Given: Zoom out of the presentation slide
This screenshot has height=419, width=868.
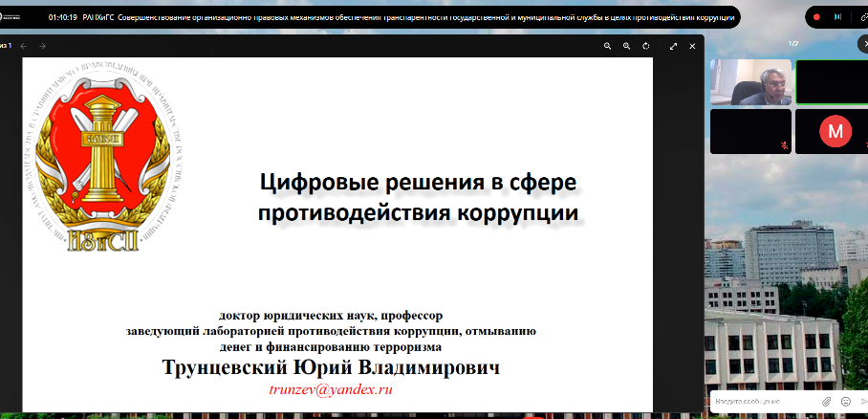Looking at the screenshot, I should tap(607, 47).
